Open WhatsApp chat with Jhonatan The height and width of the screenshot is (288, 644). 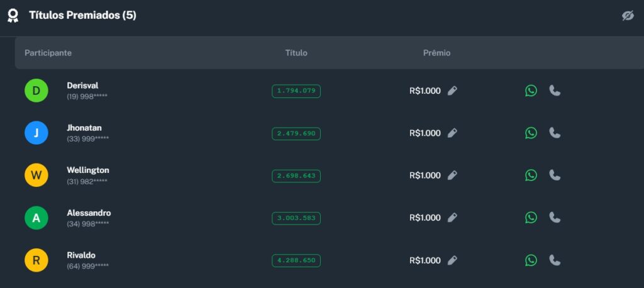tap(531, 133)
